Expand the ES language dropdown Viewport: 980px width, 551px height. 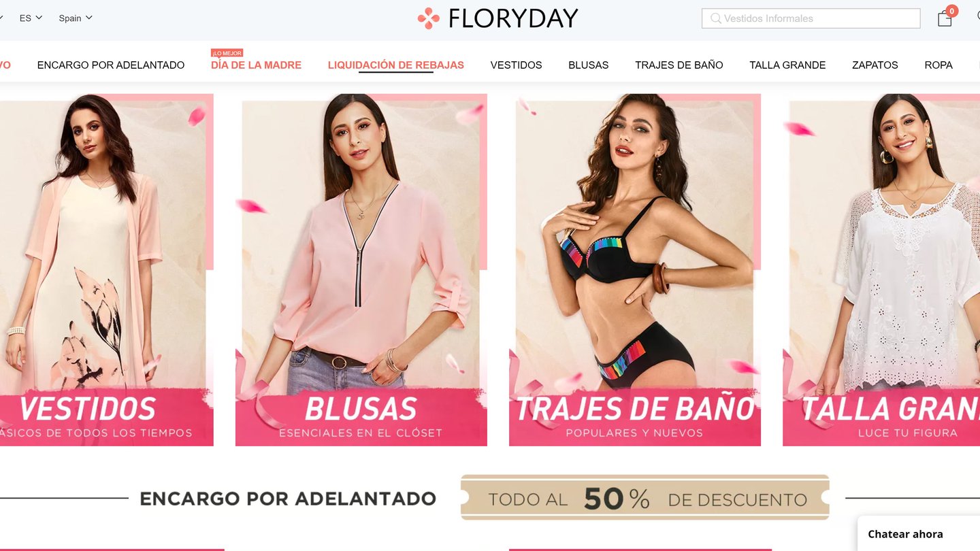(x=31, y=18)
